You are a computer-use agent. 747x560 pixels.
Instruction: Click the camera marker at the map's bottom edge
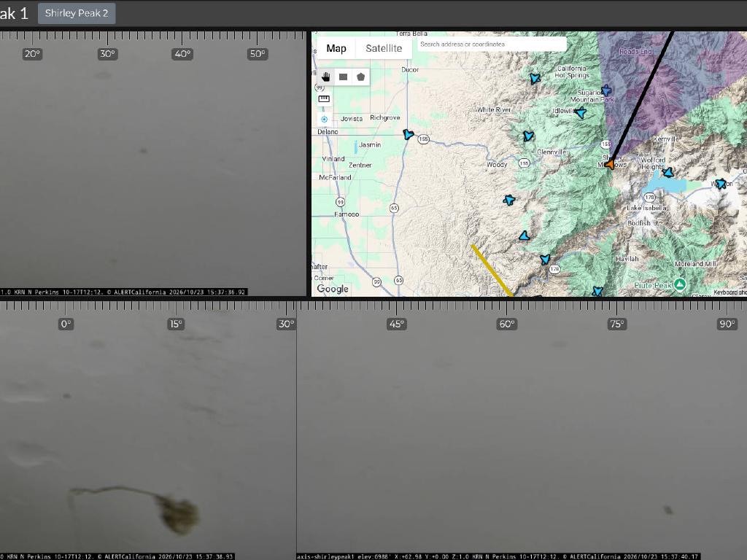click(597, 291)
